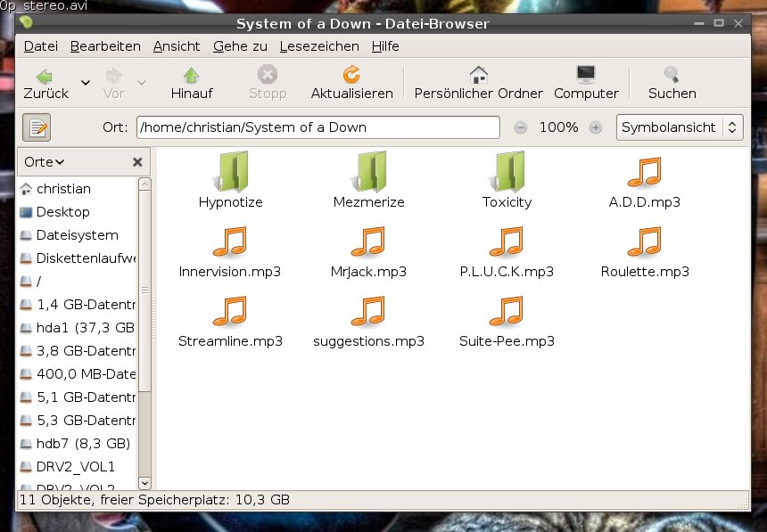Minimize the Datei-Browser window
The image size is (767, 532).
(x=699, y=23)
